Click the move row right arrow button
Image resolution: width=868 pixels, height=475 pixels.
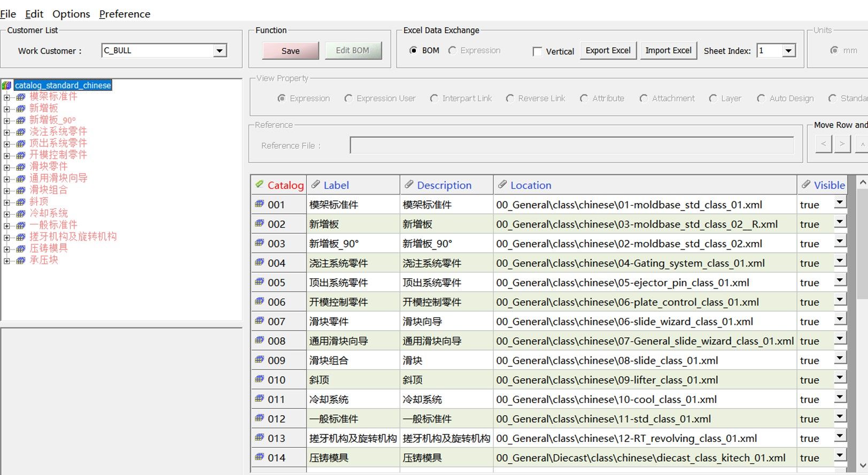point(842,144)
